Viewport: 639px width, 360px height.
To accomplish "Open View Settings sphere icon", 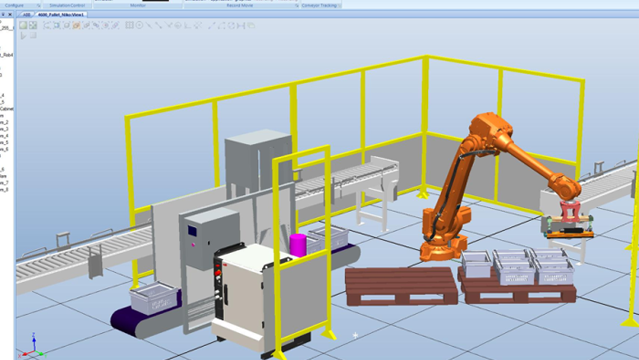I will [23, 25].
